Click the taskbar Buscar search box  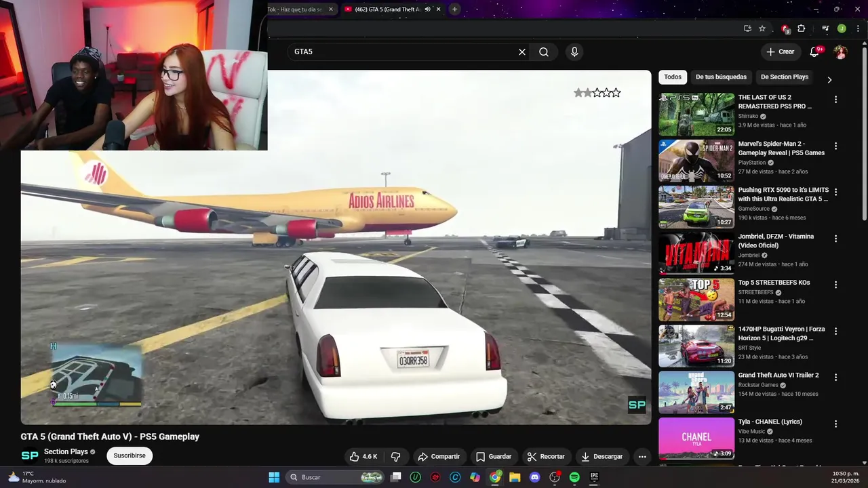(336, 477)
